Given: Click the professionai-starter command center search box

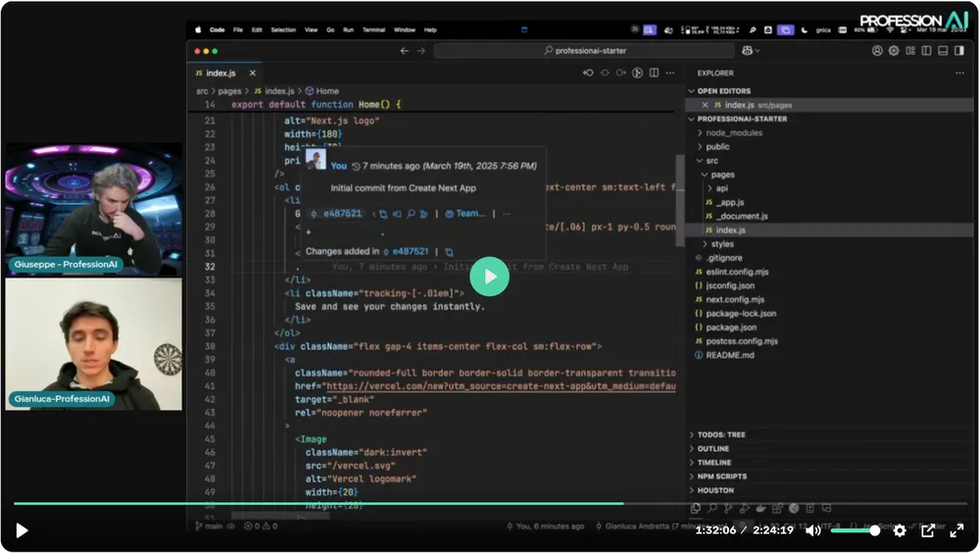Looking at the screenshot, I should tap(584, 51).
